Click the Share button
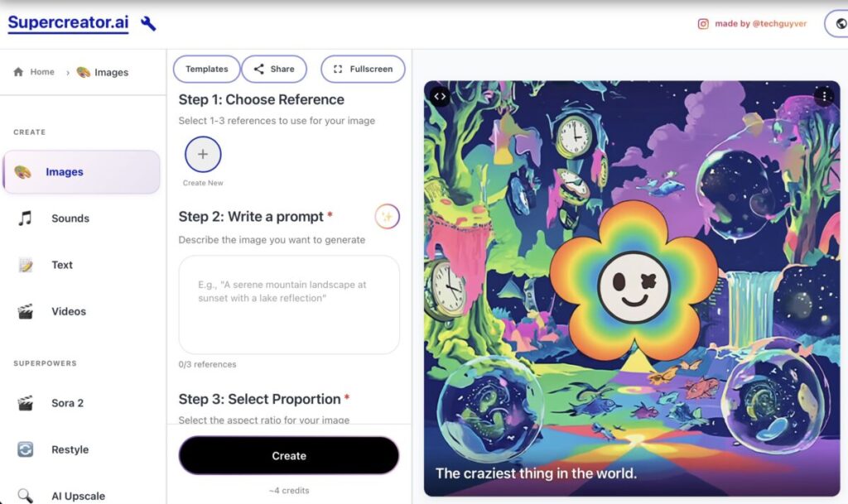The width and height of the screenshot is (848, 504). click(x=274, y=70)
